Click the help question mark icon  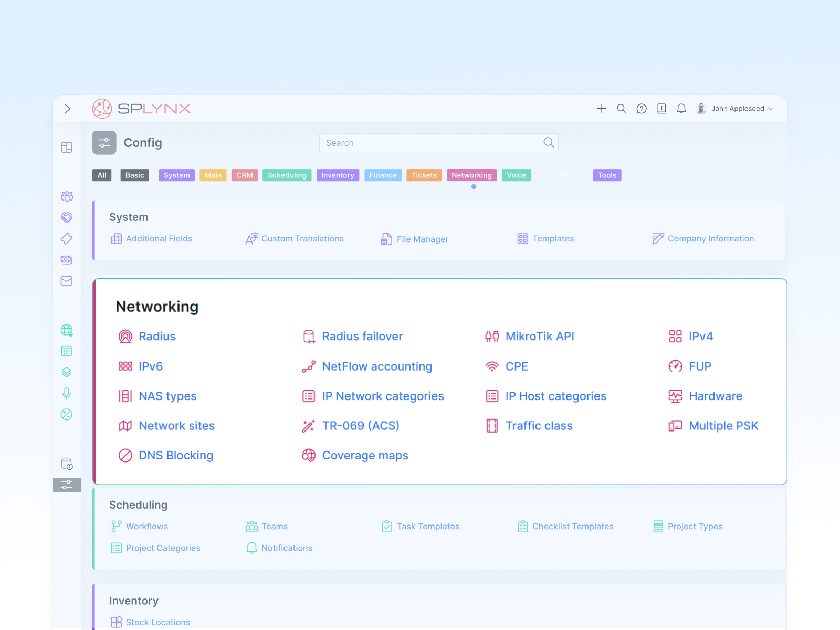(x=642, y=109)
